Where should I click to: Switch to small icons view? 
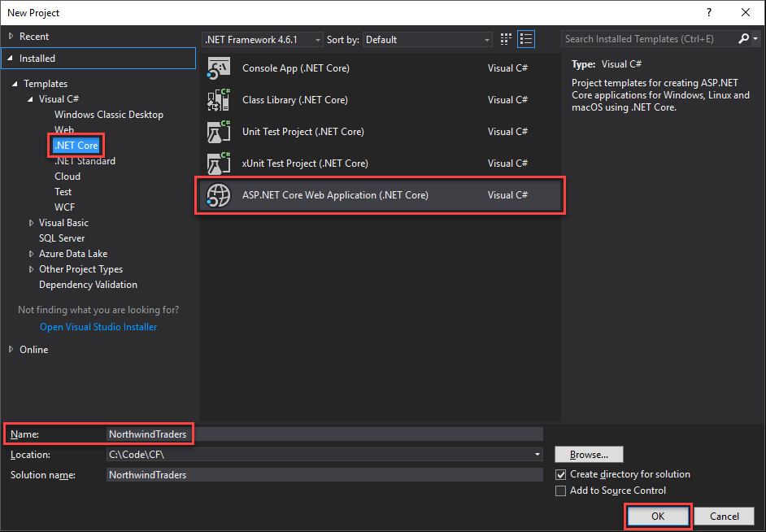[x=507, y=39]
